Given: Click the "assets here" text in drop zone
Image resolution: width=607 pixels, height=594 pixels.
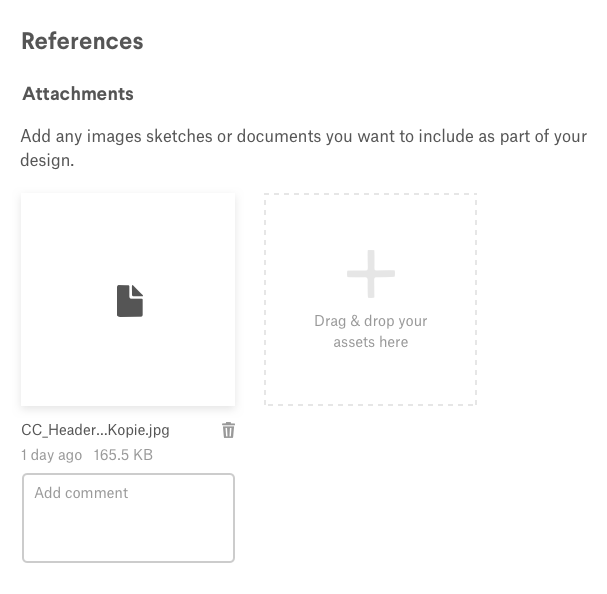Looking at the screenshot, I should (x=370, y=342).
